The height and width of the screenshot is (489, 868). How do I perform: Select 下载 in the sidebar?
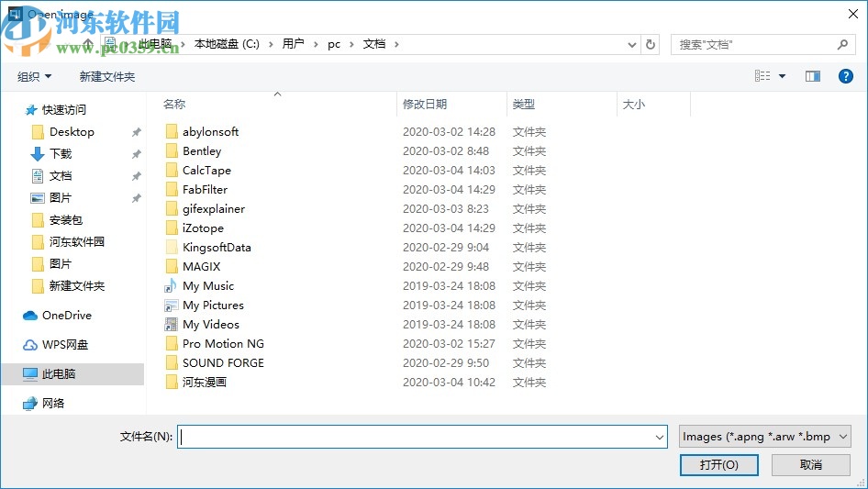tap(61, 153)
